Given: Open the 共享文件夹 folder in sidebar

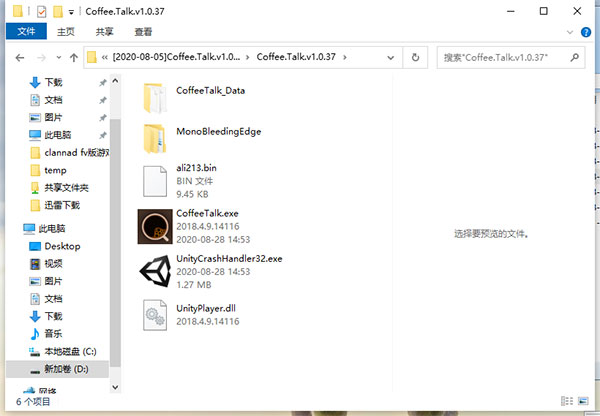Looking at the screenshot, I should click(x=67, y=188).
